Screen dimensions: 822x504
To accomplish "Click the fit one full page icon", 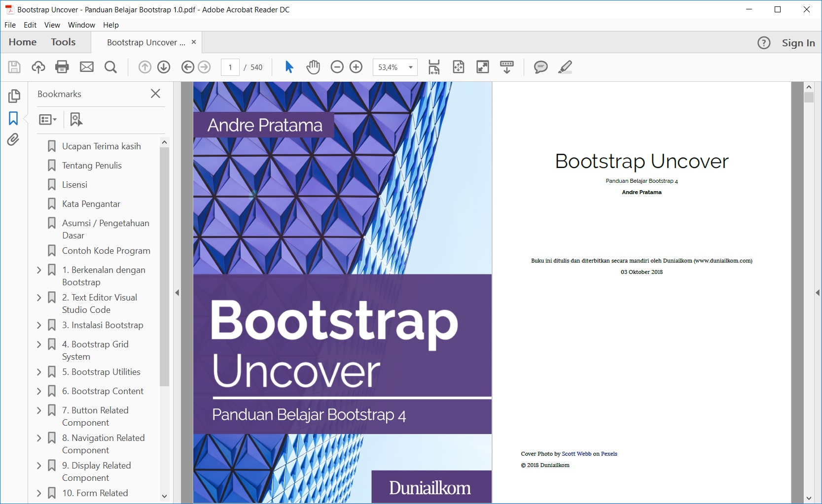I will [459, 67].
